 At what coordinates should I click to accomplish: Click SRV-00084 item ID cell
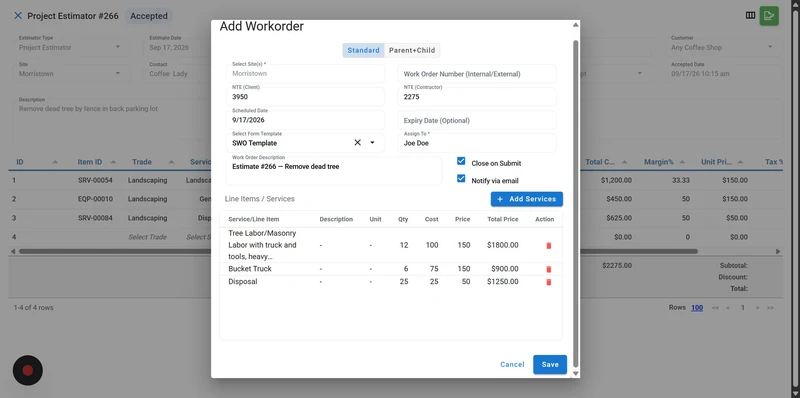pos(95,218)
